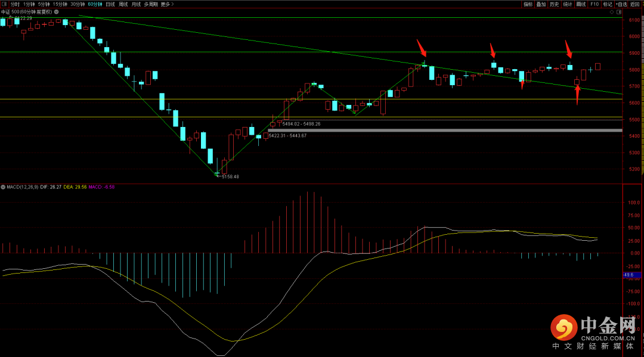Select the 5分钟 period tab
The image size is (644, 357).
tap(44, 4)
